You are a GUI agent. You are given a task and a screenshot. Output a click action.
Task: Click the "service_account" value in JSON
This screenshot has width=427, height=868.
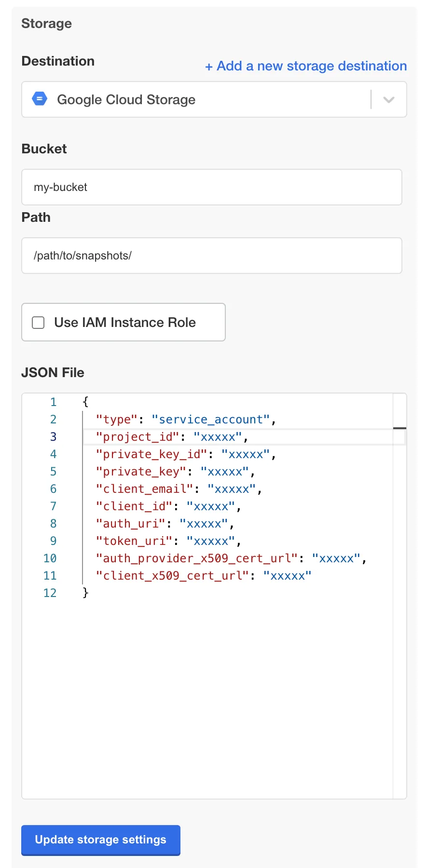tap(211, 420)
